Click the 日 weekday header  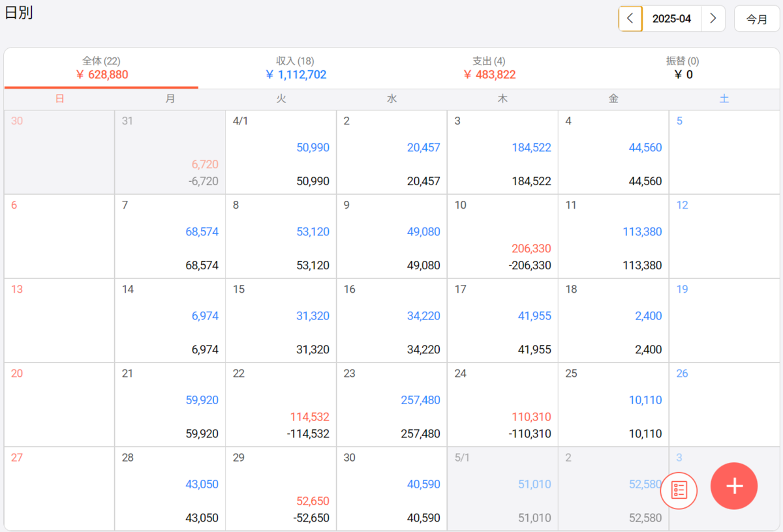pyautogui.click(x=59, y=98)
